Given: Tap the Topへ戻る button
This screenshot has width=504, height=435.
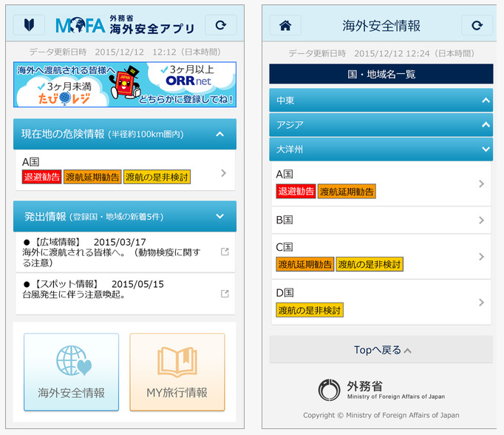Looking at the screenshot, I should (x=381, y=350).
